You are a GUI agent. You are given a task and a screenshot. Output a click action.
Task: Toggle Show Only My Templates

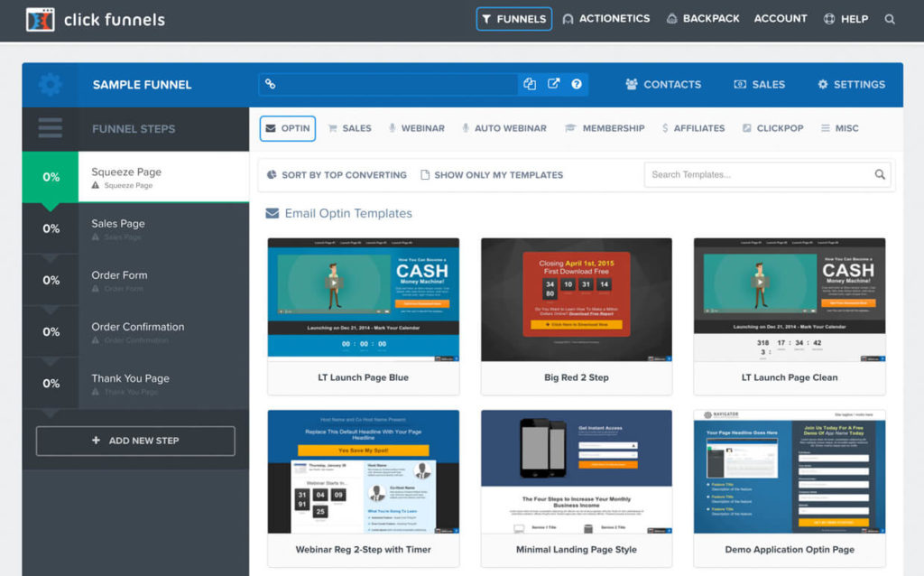[492, 175]
